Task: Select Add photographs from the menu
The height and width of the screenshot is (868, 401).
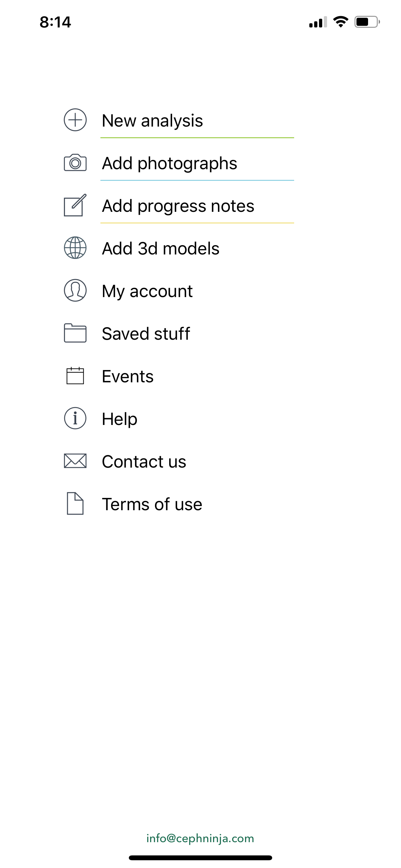Action: tap(170, 163)
